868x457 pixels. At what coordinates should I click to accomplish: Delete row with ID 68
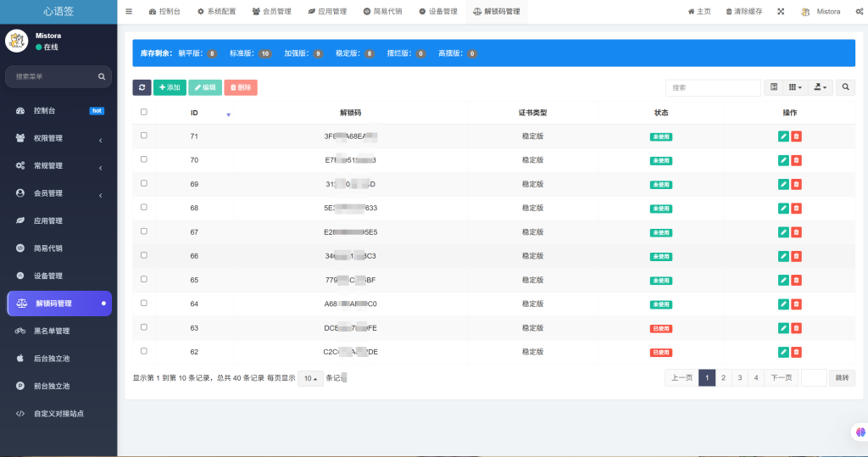pyautogui.click(x=796, y=209)
